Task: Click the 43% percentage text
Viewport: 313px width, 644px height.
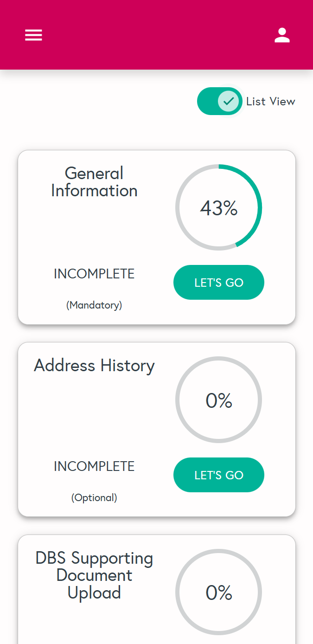Action: coord(219,208)
